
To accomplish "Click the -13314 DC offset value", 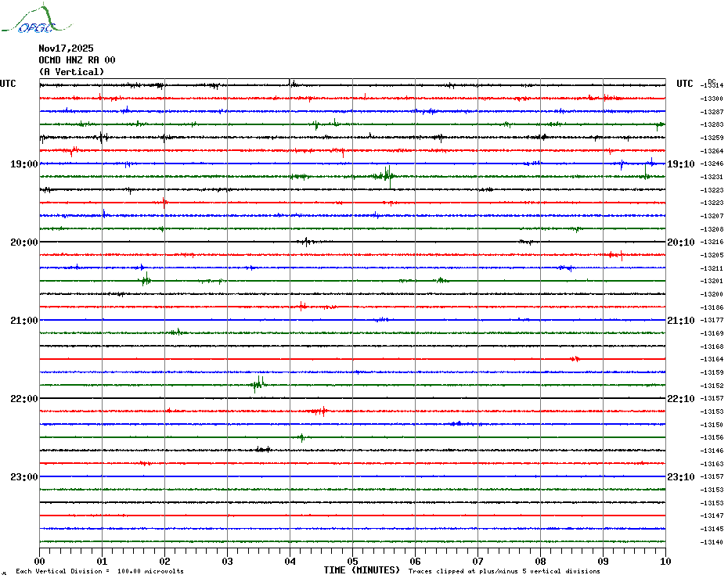I will coord(712,85).
